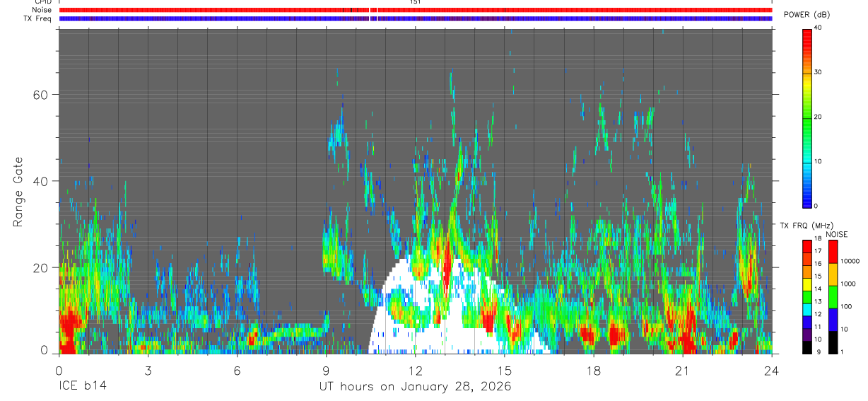Viewport: 868px width, 401px height.
Task: Click the TX FRQ (MHz) color scale
Action: 807,296
